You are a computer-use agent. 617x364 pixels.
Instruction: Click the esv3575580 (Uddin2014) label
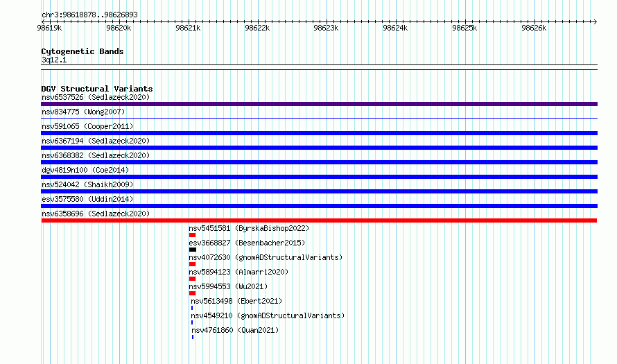[87, 199]
